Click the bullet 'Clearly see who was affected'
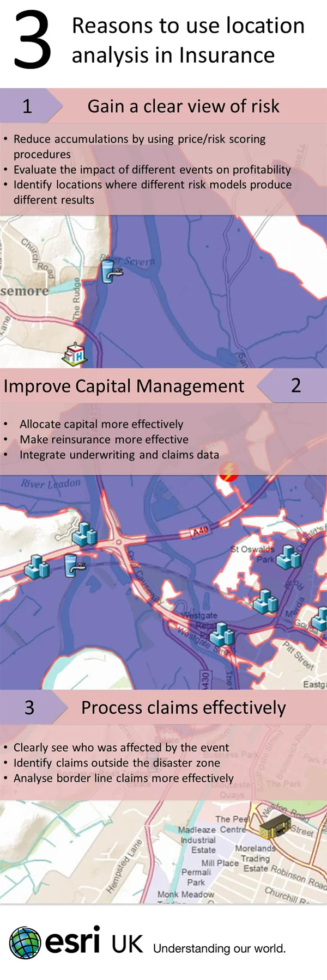The width and height of the screenshot is (327, 980). click(x=121, y=748)
